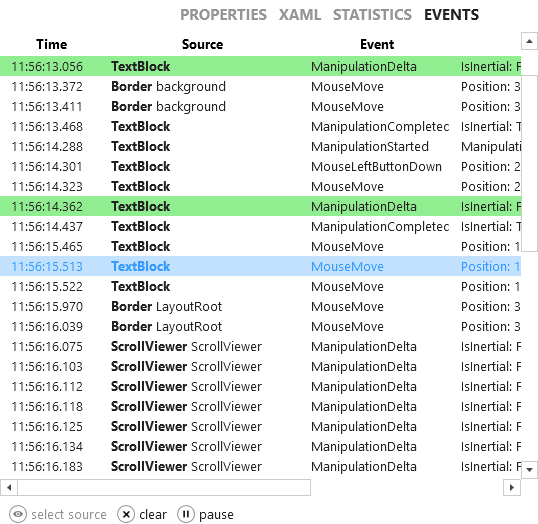The image size is (538, 524).
Task: Select the 11:56:14.301 MouseLeftButtonDown row
Action: tap(260, 166)
